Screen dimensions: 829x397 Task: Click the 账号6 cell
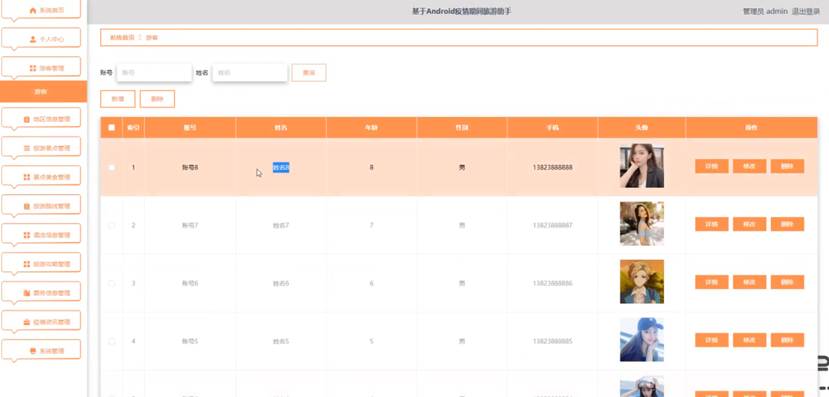pos(190,283)
